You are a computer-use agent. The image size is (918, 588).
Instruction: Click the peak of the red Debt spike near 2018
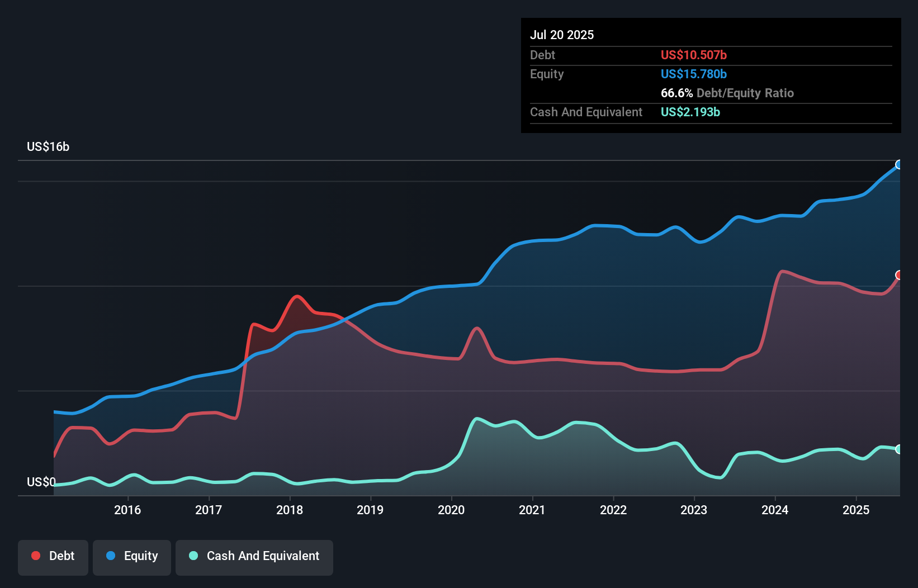point(297,297)
